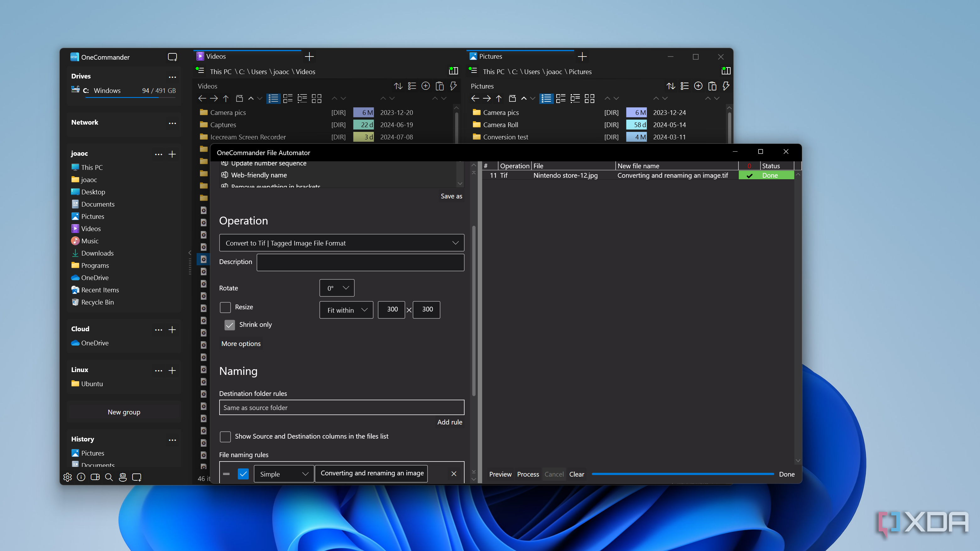Select thumbnail grid view in Videos pane
Viewport: 980px width, 551px height.
(317, 99)
